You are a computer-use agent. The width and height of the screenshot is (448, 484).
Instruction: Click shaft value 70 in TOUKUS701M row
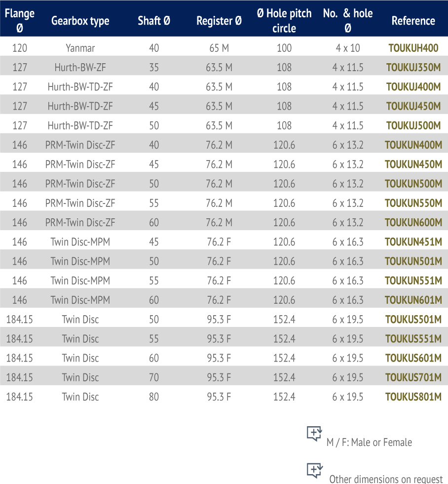coord(154,377)
